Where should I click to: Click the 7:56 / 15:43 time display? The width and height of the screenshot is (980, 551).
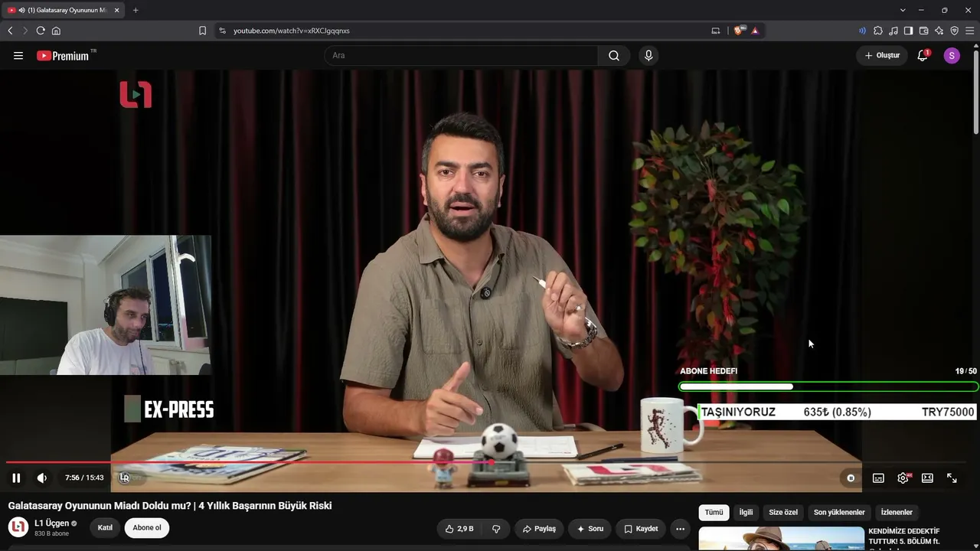tap(84, 478)
